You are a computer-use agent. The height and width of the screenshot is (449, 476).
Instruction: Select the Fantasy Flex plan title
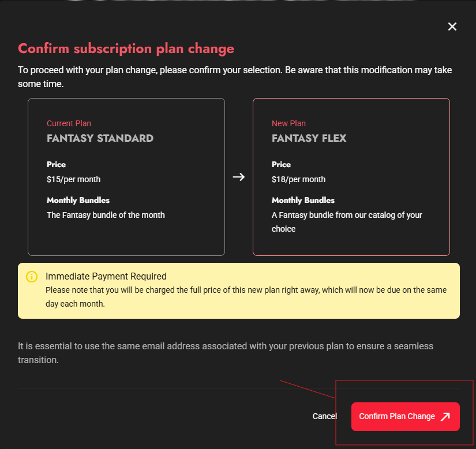click(309, 138)
